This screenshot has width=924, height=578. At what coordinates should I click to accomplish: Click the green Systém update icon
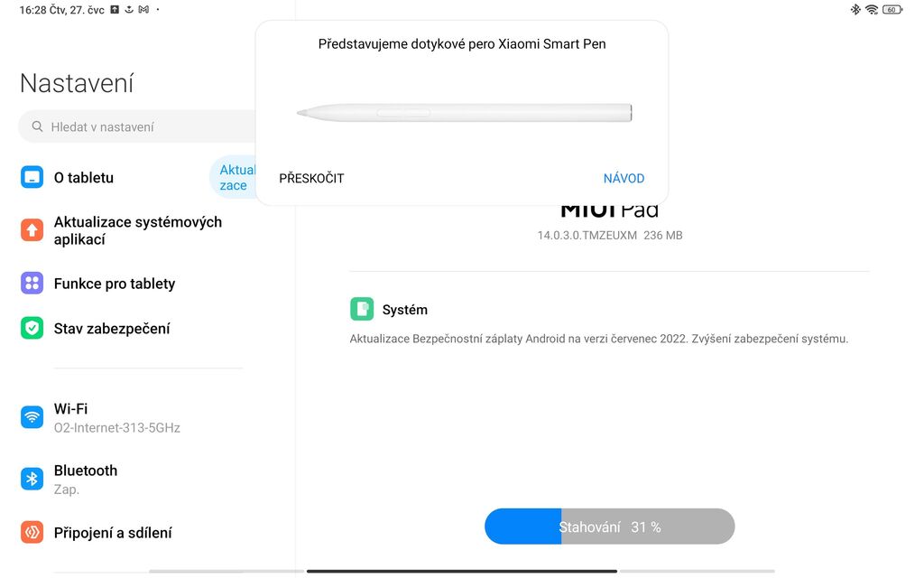click(361, 309)
